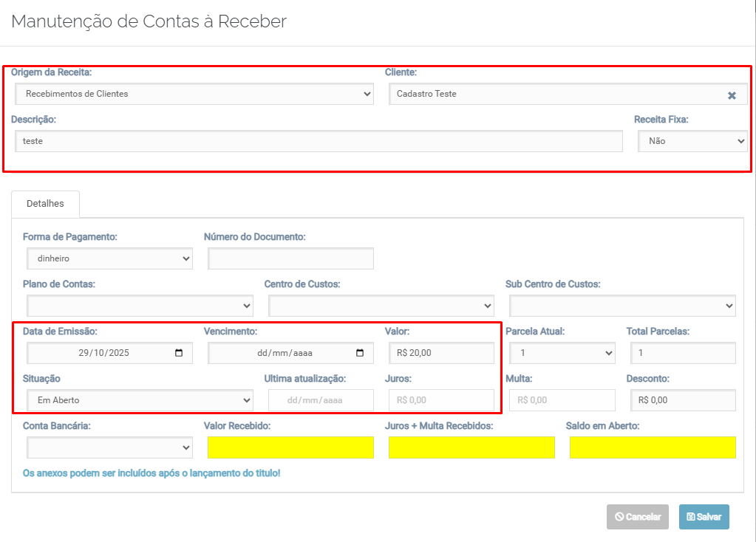The image size is (756, 542).
Task: Open Data de Emissão calendar picker
Action: pyautogui.click(x=179, y=353)
